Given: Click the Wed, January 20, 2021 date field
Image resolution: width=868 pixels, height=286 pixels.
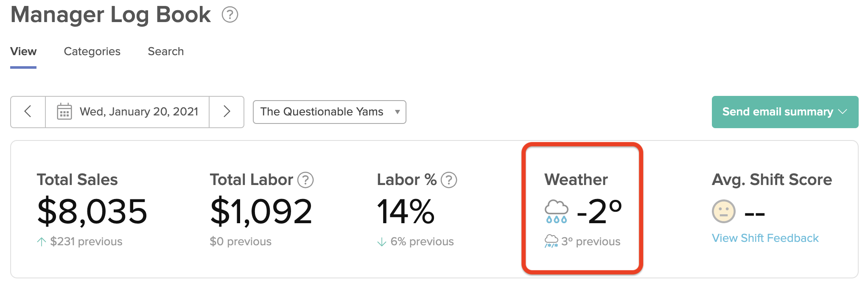Looking at the screenshot, I should click(127, 112).
